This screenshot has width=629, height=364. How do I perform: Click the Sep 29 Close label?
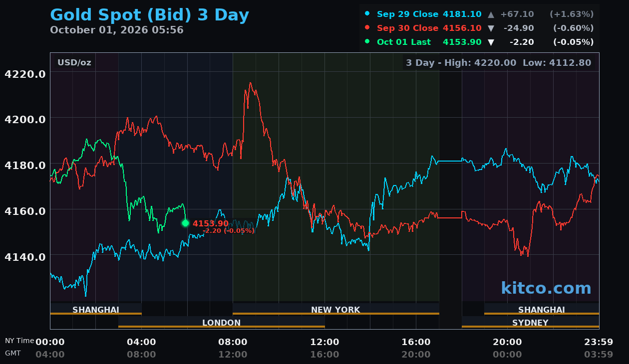[407, 14]
